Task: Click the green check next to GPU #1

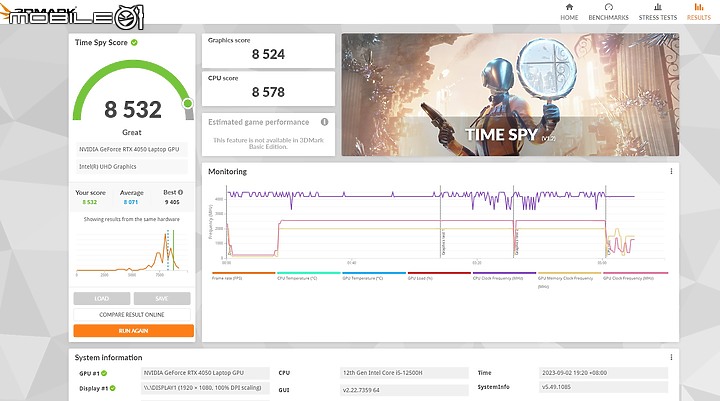Action: click(104, 373)
